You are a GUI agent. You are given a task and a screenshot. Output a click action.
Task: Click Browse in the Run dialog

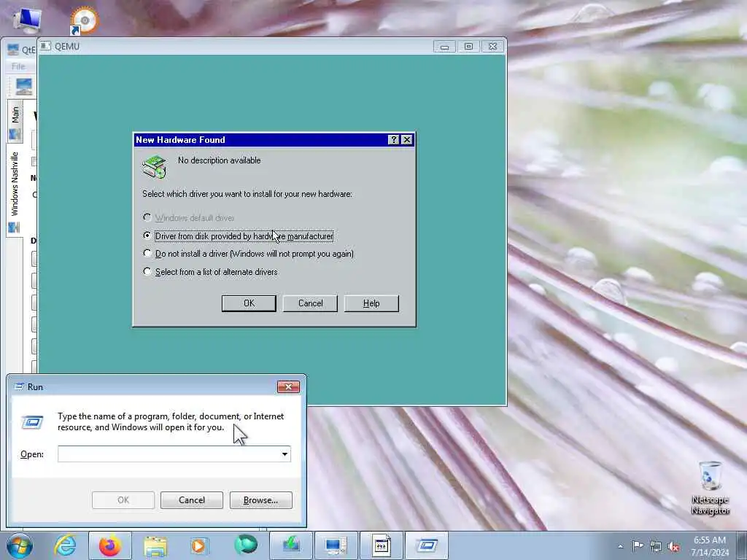point(260,500)
